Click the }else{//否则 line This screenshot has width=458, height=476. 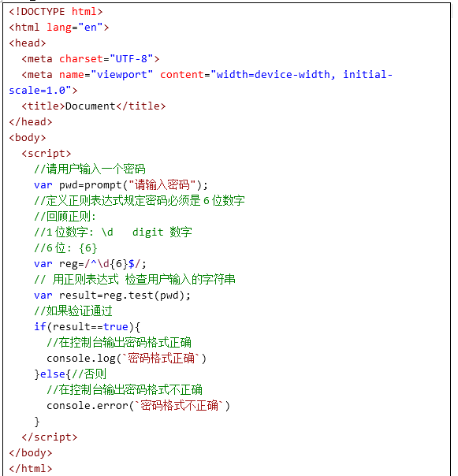coord(70,374)
